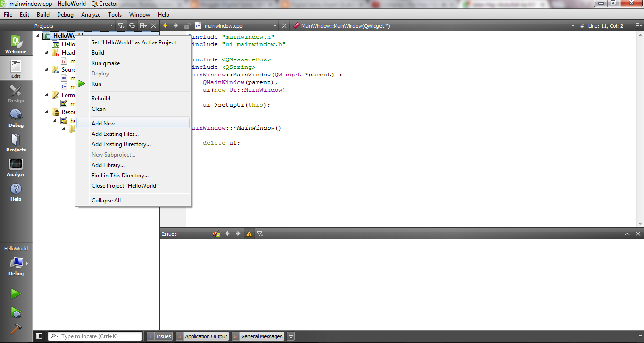Toggle the Help mode button
The width and height of the screenshot is (644, 343).
click(16, 192)
